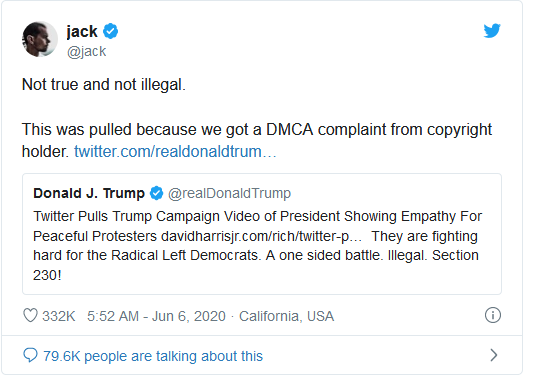Click the speech bubble reply icon

30,355
